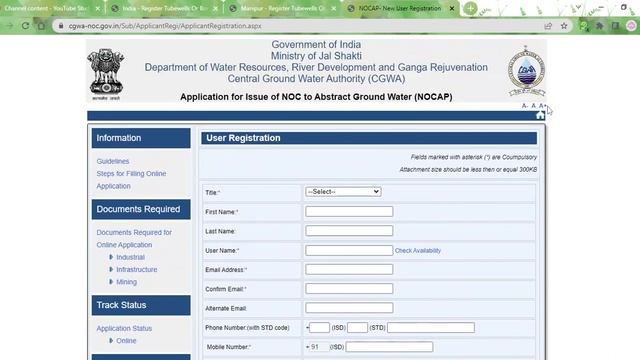Open a new tab with plus button
Viewport: 640px width, 360px height.
[470, 8]
